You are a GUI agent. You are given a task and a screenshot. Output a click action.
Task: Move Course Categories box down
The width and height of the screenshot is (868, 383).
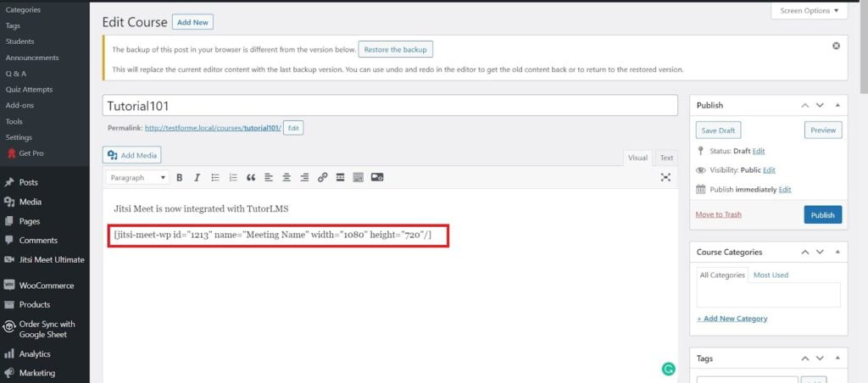820,252
